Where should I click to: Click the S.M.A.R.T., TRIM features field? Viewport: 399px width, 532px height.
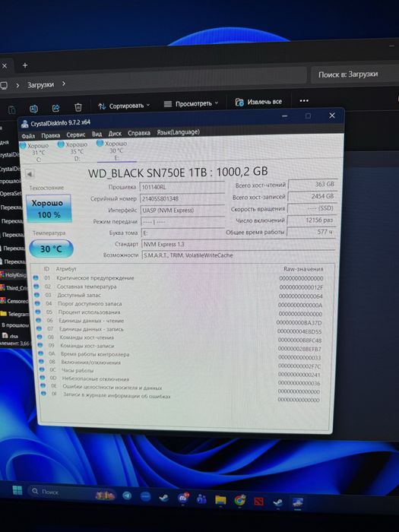click(239, 255)
